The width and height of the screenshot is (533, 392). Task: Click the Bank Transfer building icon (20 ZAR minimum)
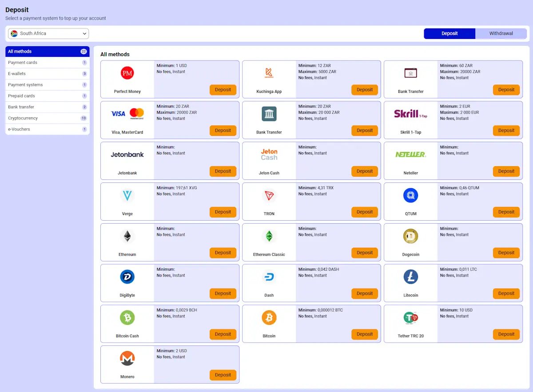tap(269, 114)
